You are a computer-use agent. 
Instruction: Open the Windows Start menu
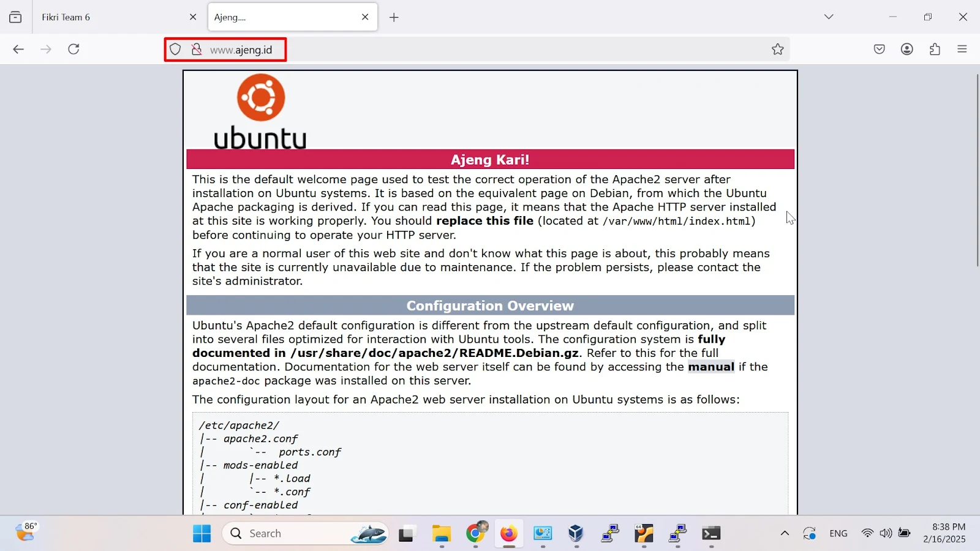coord(202,534)
